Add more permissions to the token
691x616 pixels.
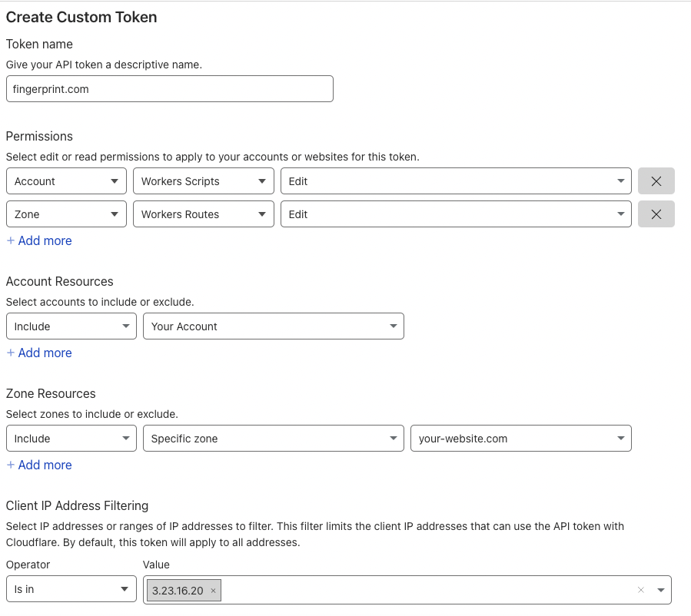[38, 240]
